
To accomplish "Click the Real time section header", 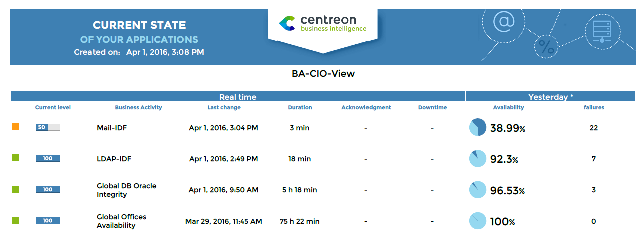I will point(237,97).
